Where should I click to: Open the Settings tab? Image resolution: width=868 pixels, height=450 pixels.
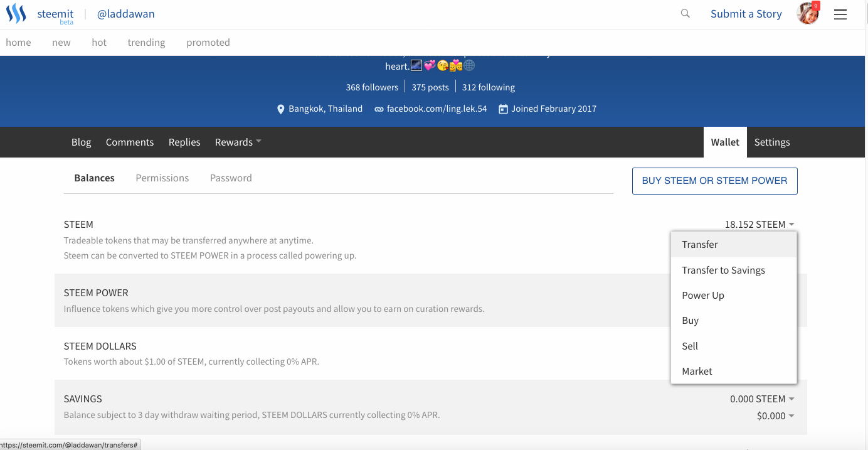coord(772,142)
